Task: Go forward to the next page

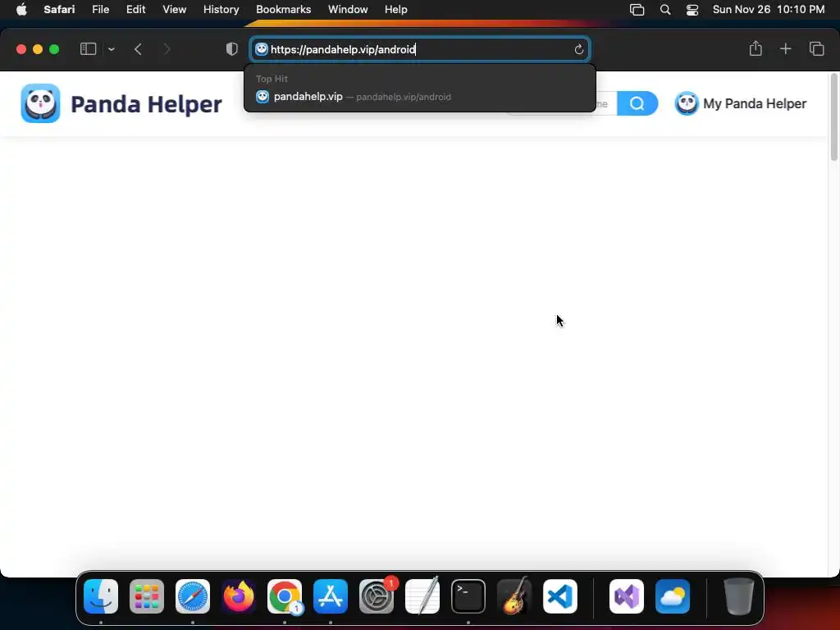Action: [167, 49]
